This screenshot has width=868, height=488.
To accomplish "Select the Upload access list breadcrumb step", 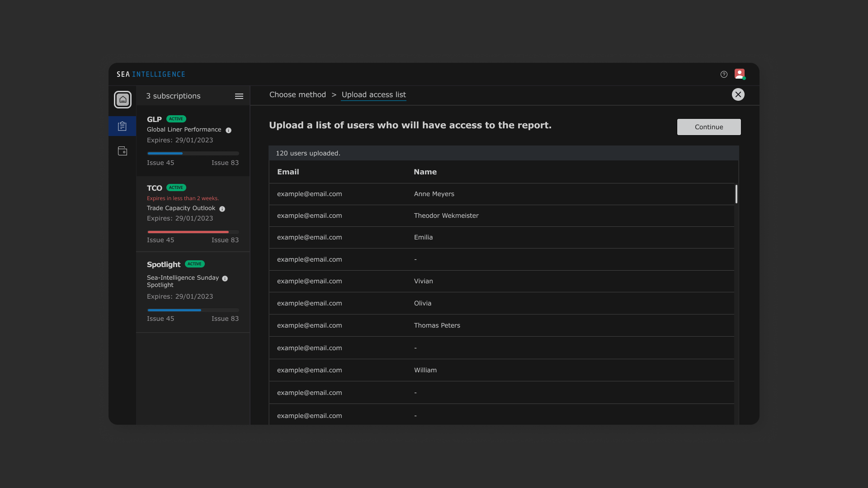I will 373,95.
